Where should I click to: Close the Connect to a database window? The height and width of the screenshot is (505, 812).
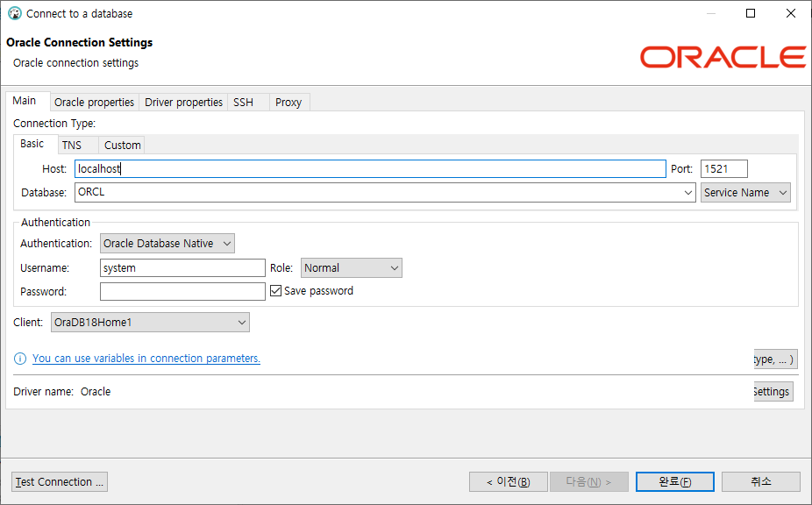(790, 13)
